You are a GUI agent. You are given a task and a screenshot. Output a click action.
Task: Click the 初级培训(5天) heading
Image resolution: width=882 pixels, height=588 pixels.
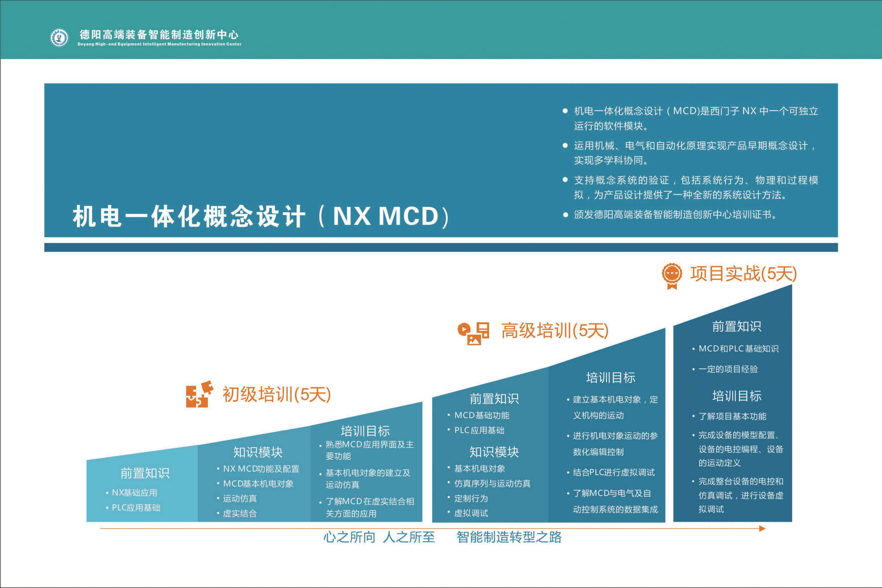[276, 395]
